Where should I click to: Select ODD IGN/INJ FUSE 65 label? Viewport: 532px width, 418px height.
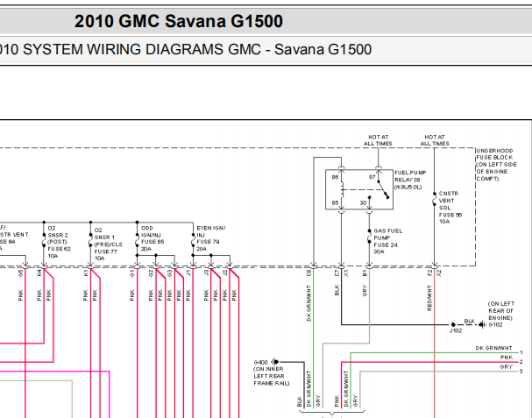point(153,238)
